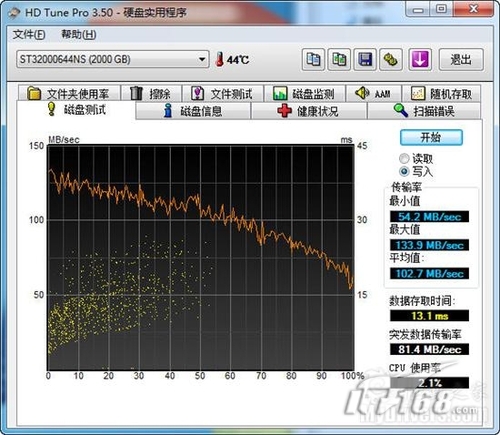Open the 帮助(H) menu

pos(79,34)
